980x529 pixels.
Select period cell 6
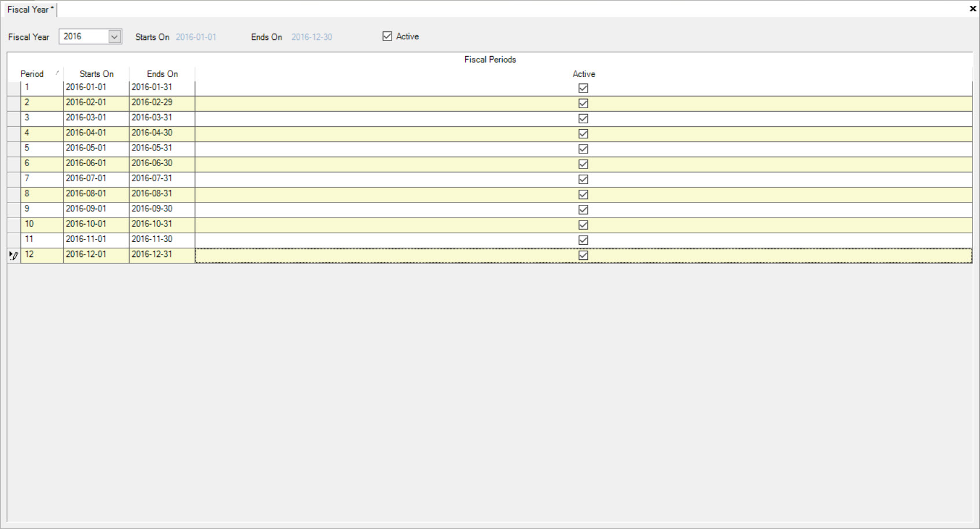click(42, 164)
